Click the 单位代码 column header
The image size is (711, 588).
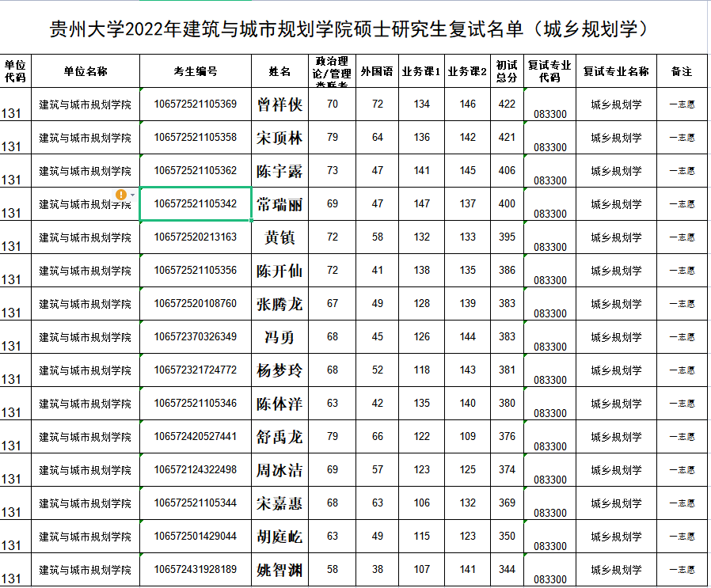(15, 71)
